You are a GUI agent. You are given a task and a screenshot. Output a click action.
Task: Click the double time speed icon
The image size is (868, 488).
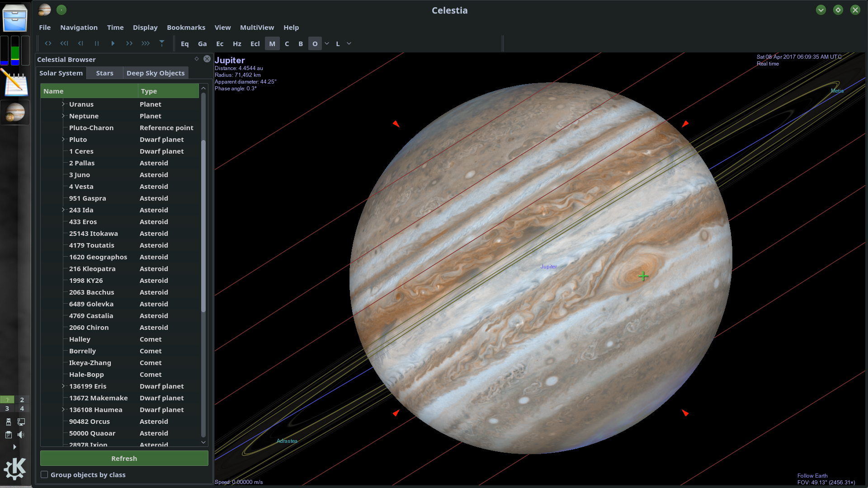[x=129, y=43]
